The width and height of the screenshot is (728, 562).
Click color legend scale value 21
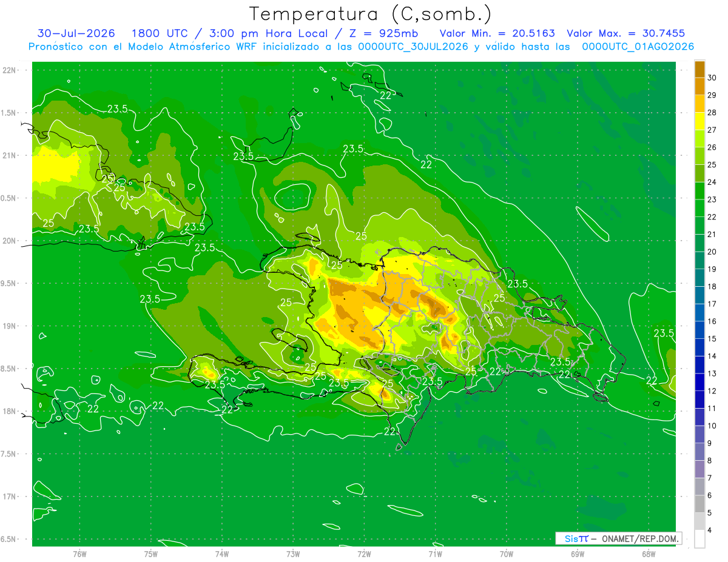[x=712, y=234]
